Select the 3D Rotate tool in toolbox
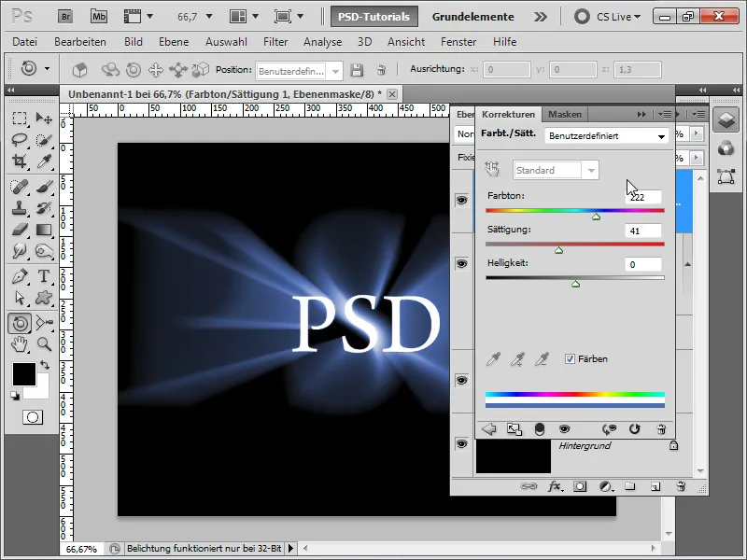The image size is (747, 560). pyautogui.click(x=20, y=323)
